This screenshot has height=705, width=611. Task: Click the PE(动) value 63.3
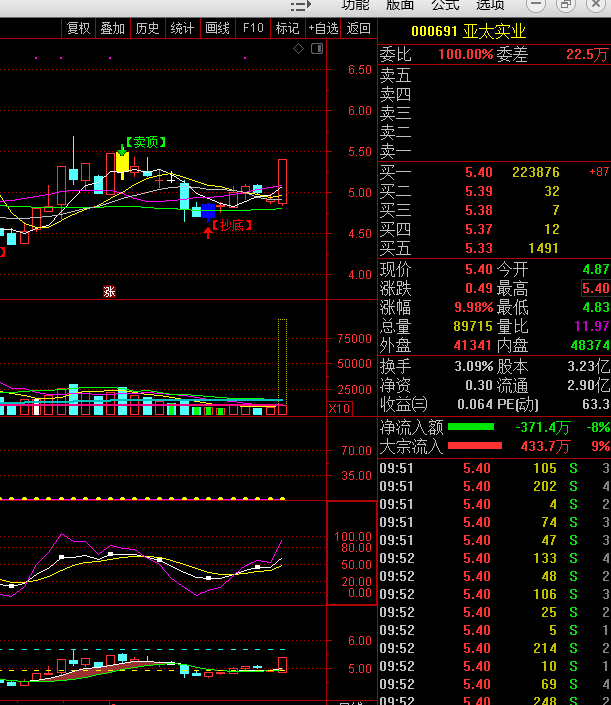point(596,404)
